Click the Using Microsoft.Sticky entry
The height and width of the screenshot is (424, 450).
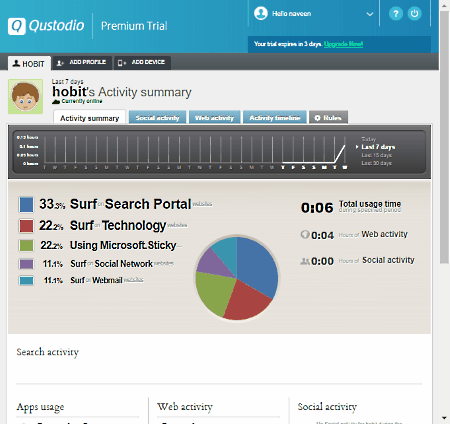pyautogui.click(x=126, y=246)
